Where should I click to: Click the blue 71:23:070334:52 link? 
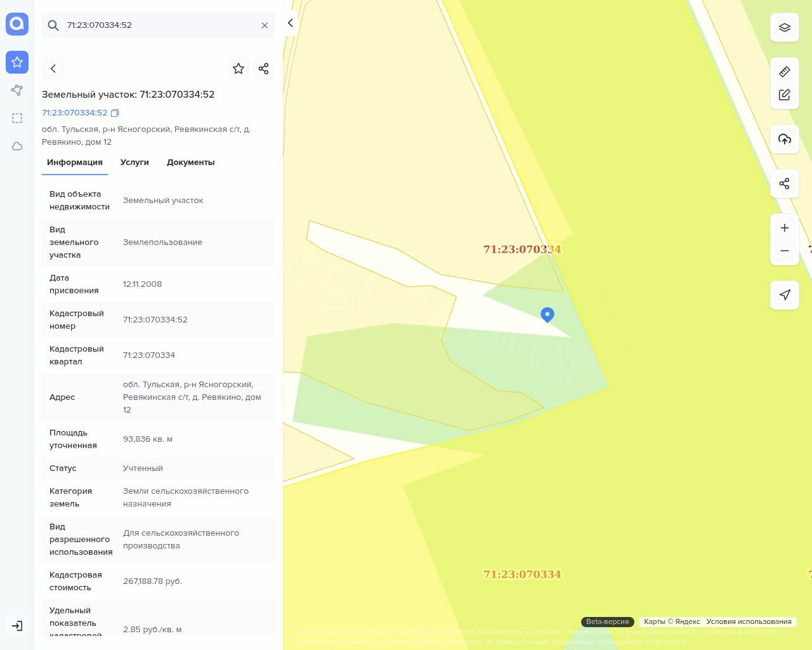click(75, 113)
